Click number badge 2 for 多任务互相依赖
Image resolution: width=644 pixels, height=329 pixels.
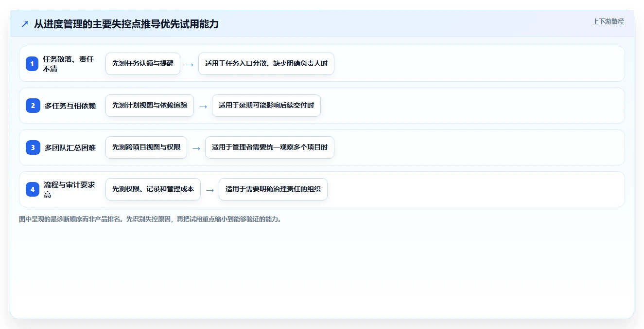click(x=32, y=106)
